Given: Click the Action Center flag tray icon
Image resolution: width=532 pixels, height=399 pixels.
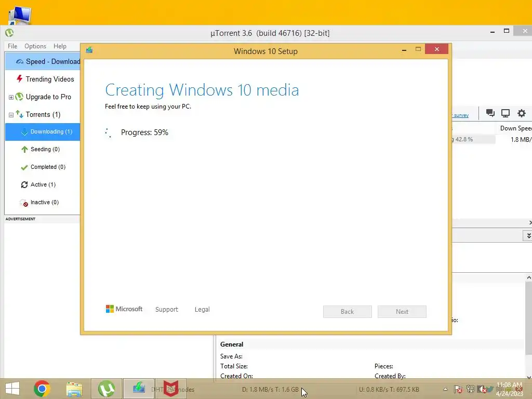Looking at the screenshot, I should 458,389.
